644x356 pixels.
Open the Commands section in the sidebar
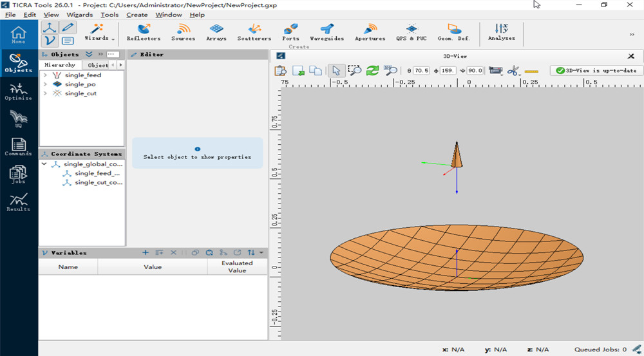19,147
